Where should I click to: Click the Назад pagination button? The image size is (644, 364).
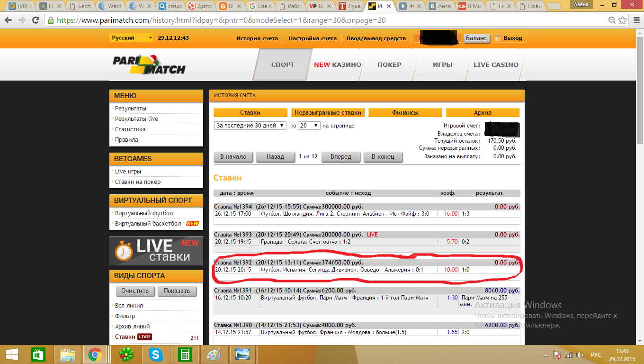click(x=275, y=157)
